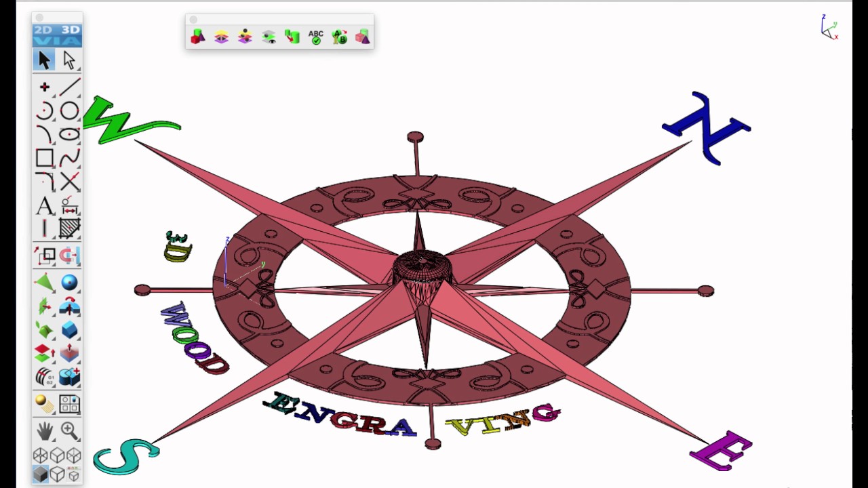The width and height of the screenshot is (868, 488).
Task: Activate the Hand pan tool
Action: click(45, 430)
